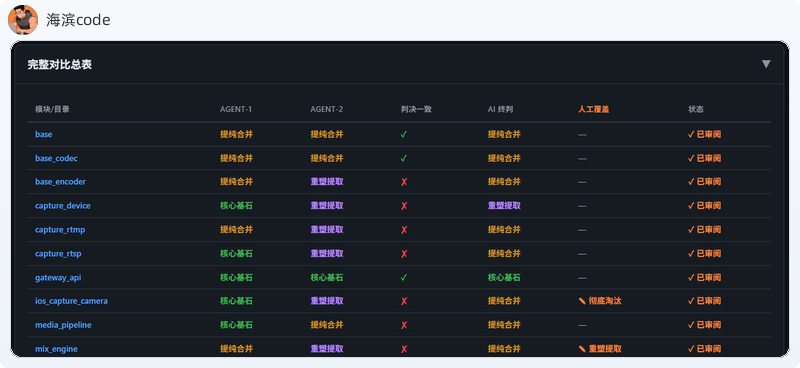The height and width of the screenshot is (368, 800).
Task: Click AGENT-2 verdict 核心基石 for gateway_api
Action: (x=327, y=278)
